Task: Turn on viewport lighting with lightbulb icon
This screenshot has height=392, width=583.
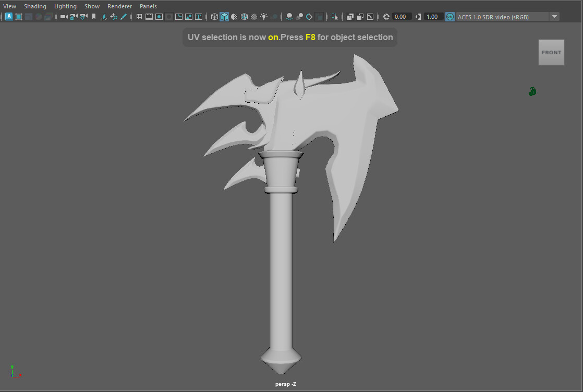Action: tap(264, 16)
